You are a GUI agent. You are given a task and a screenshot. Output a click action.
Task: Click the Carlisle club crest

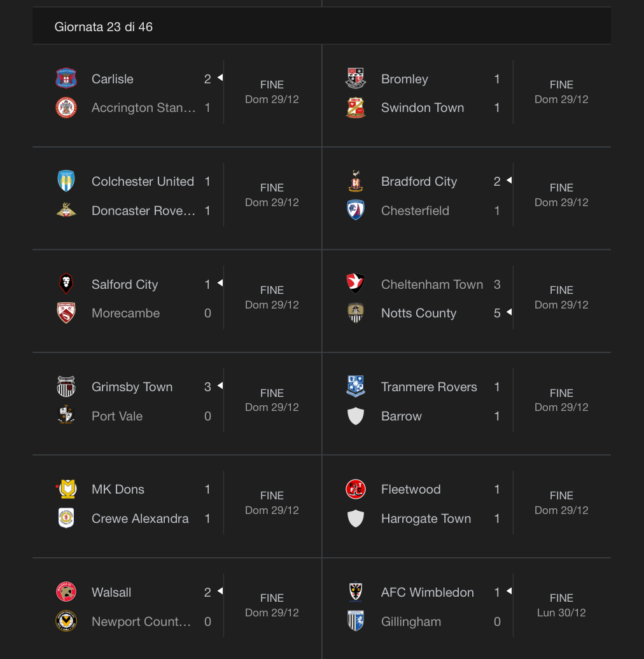[x=66, y=79]
